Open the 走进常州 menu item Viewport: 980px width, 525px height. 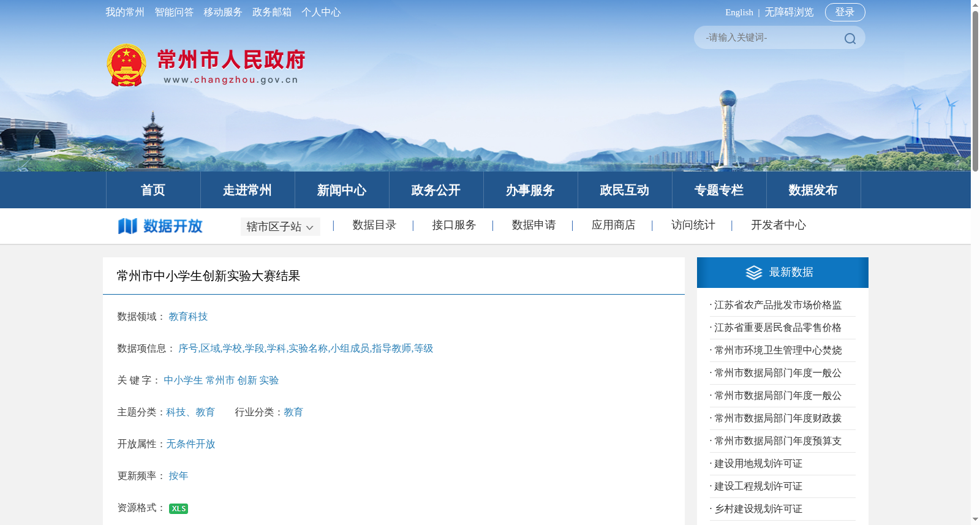pos(247,190)
